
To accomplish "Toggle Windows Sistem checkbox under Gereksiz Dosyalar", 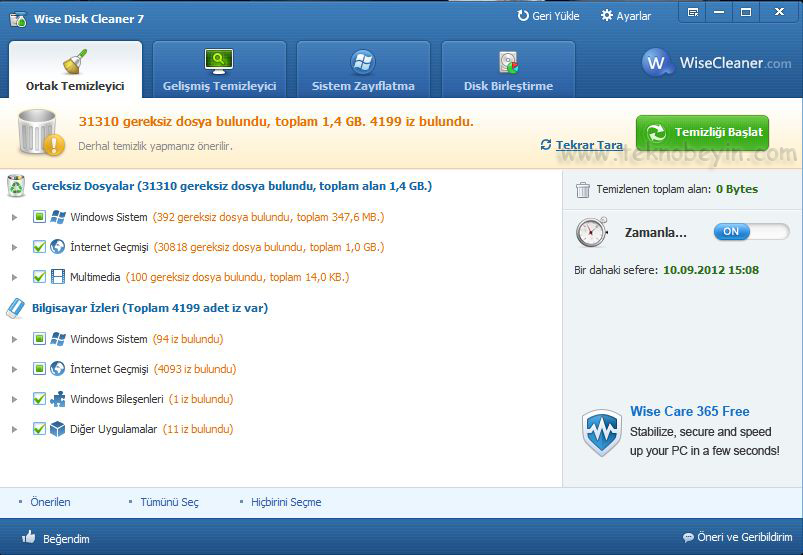I will pos(39,217).
